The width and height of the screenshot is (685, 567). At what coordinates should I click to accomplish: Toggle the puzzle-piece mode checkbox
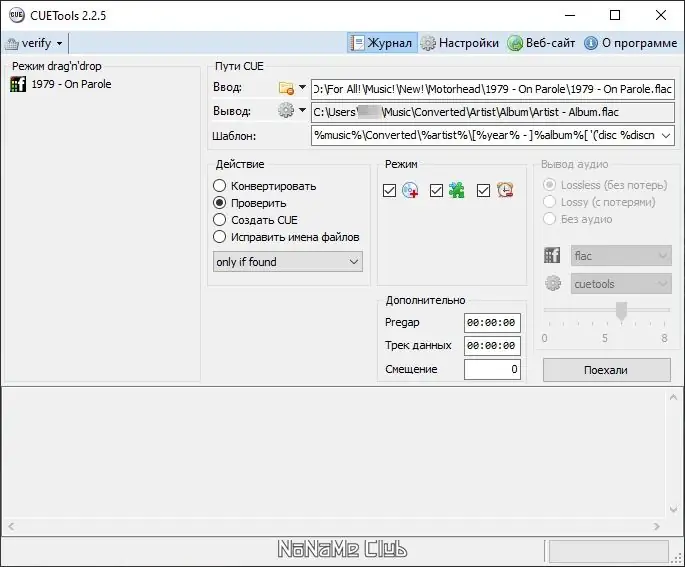tap(436, 191)
